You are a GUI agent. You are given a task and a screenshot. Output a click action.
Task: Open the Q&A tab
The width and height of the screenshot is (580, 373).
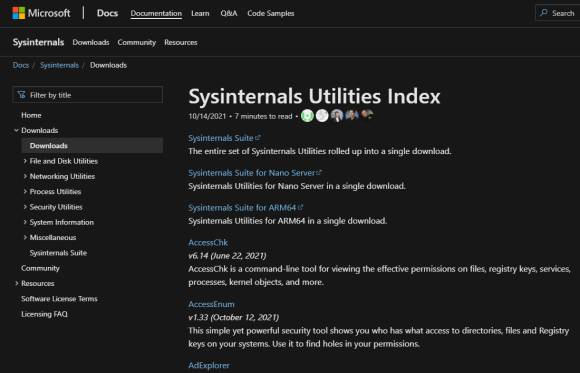point(229,13)
